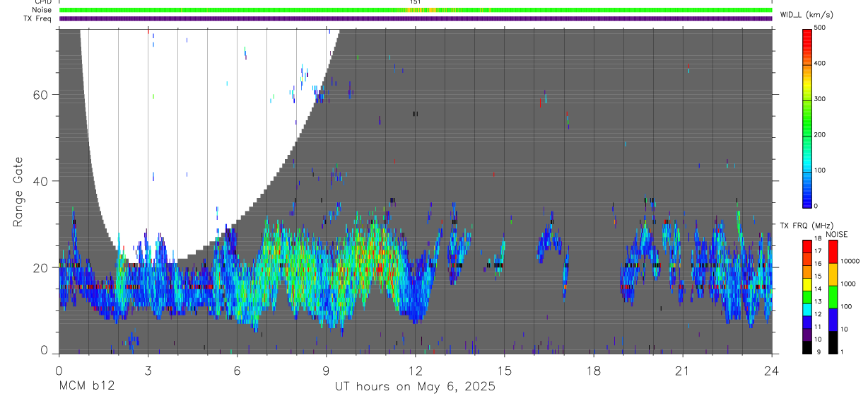Select 'UT hours on May 6, 2025' axis title
The image size is (868, 401).
415,387
